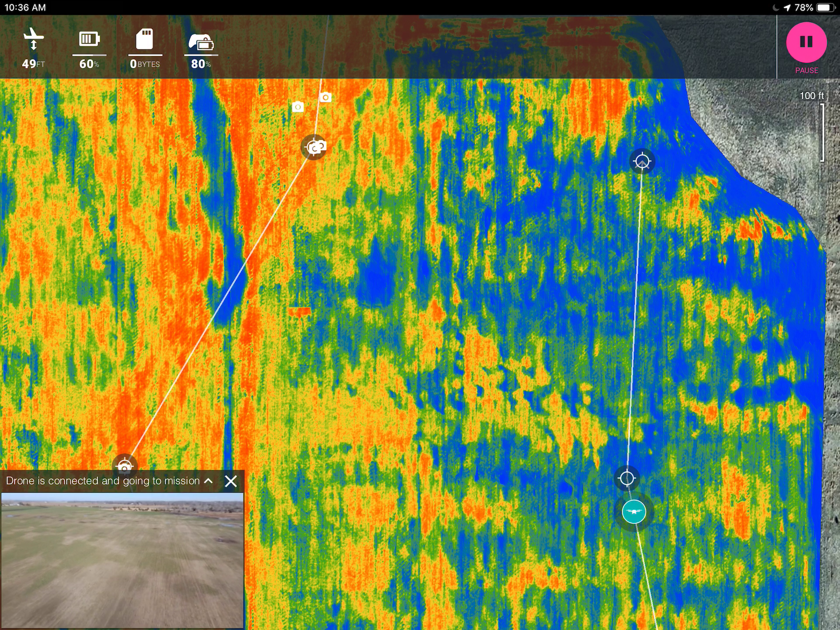Screen dimensions: 840x630
Task: Tap the pink Pause mission button
Action: [x=806, y=42]
